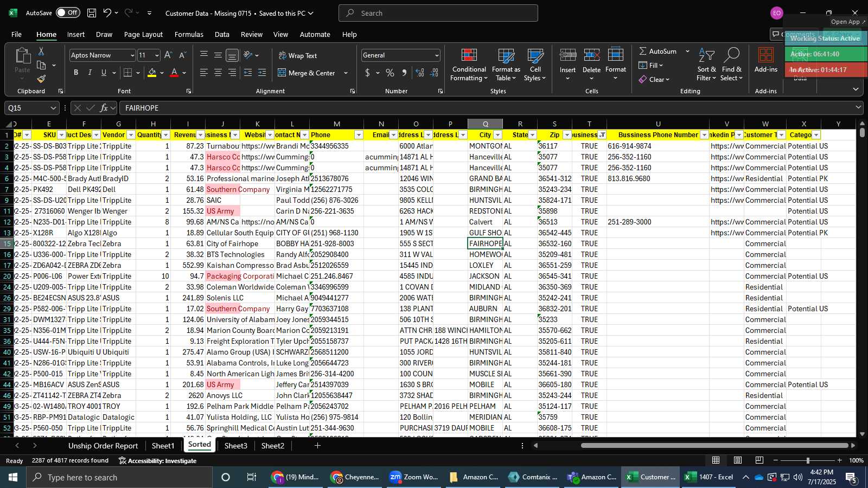
Task: Open Sort & Filter menu
Action: tap(707, 65)
